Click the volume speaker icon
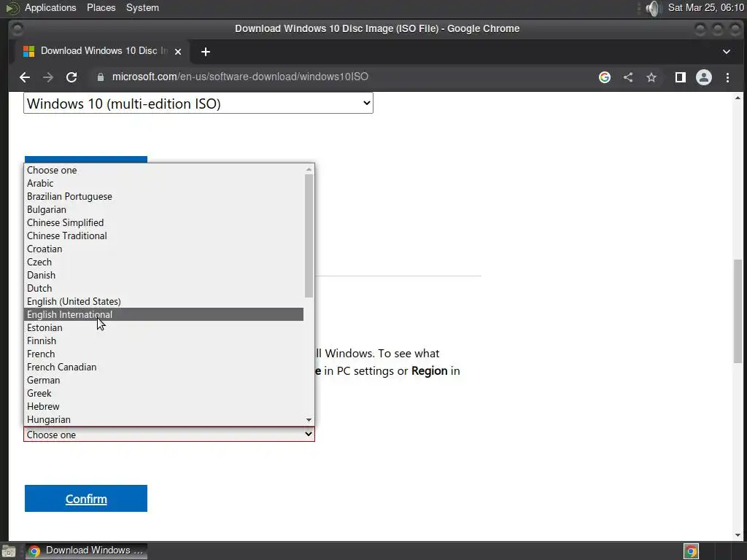The width and height of the screenshot is (747, 560). click(654, 8)
